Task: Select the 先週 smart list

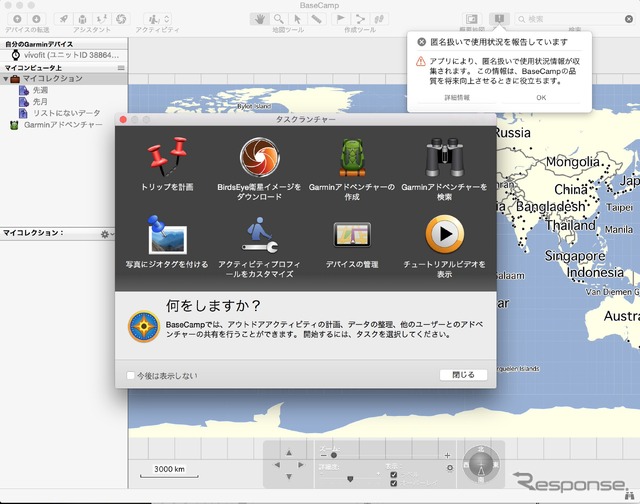Action: [40, 90]
